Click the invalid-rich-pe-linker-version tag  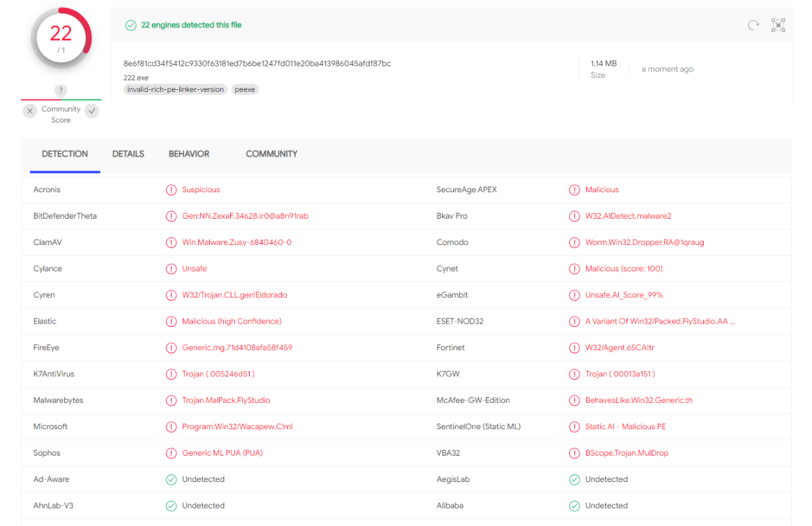pos(175,89)
